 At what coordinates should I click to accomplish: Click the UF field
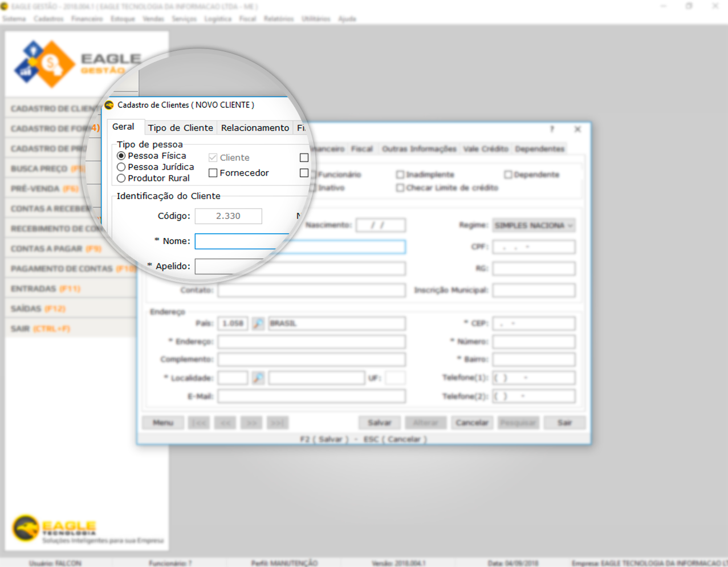click(x=395, y=378)
